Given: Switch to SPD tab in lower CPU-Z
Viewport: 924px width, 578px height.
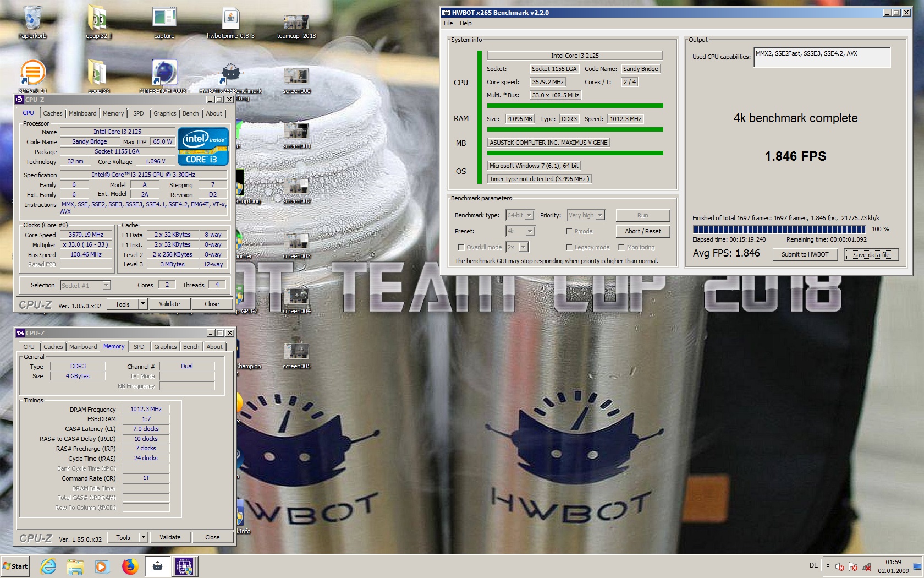Looking at the screenshot, I should pyautogui.click(x=139, y=347).
